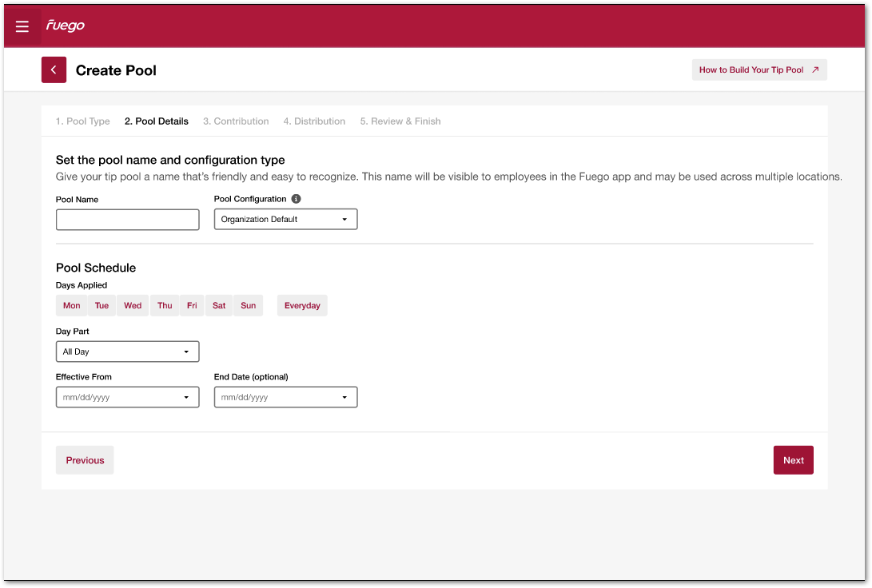Viewport: 872px width, 588px height.
Task: Click the Previous button
Action: click(85, 460)
